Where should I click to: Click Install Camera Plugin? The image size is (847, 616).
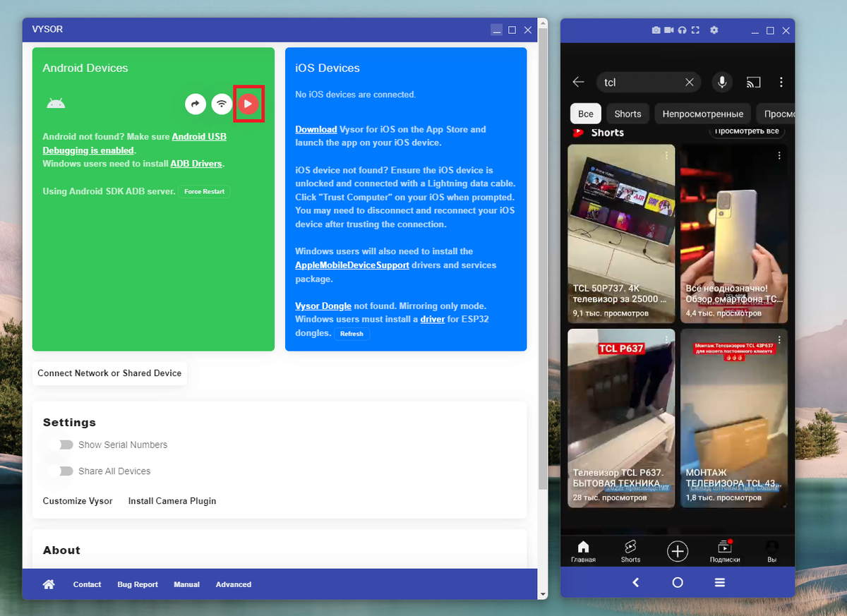(172, 501)
